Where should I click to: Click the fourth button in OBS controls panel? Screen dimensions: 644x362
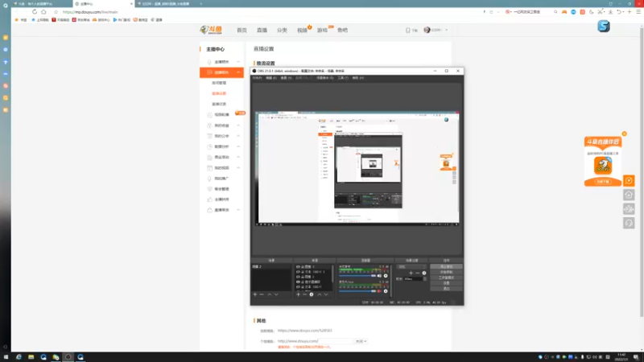(x=447, y=283)
